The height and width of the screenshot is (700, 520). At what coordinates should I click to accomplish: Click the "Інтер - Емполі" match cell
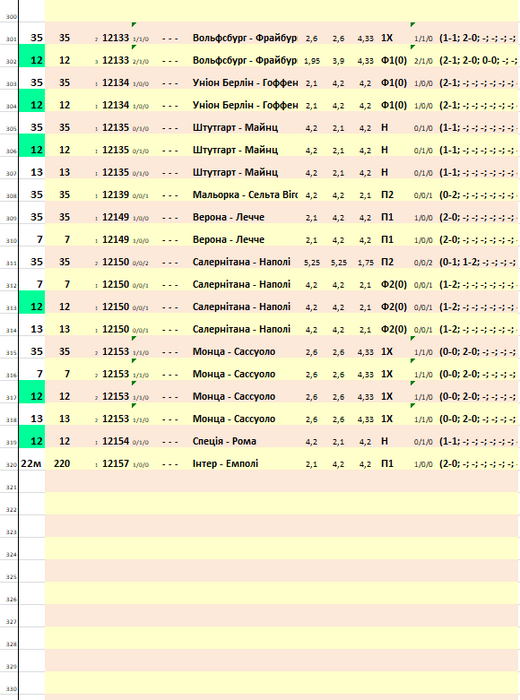(x=225, y=463)
